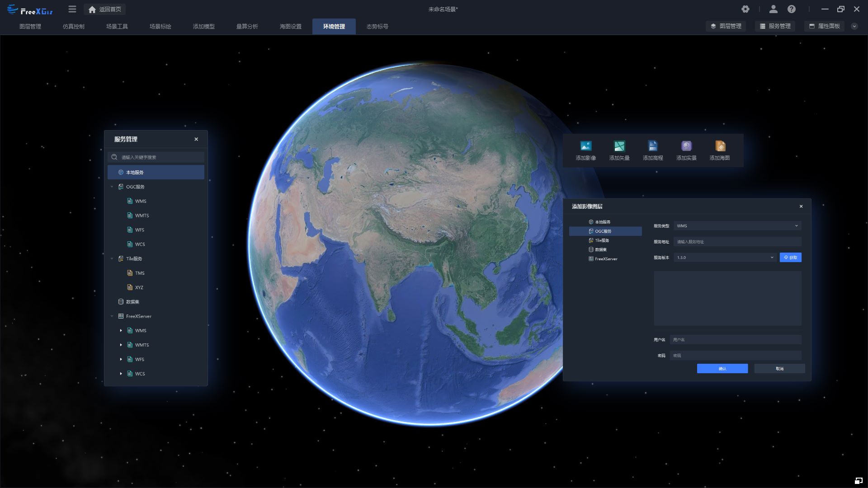The image size is (868, 488).
Task: Open the hamburger menu icon
Action: coord(72,9)
